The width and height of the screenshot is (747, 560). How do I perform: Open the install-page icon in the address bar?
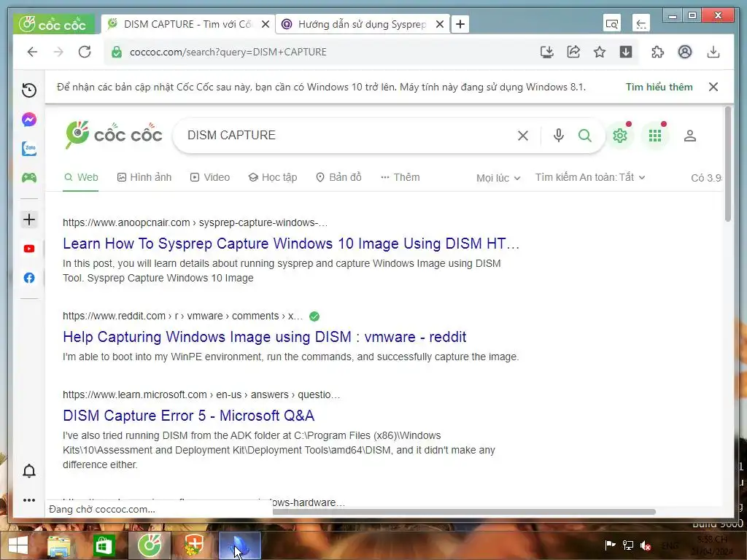tap(547, 52)
